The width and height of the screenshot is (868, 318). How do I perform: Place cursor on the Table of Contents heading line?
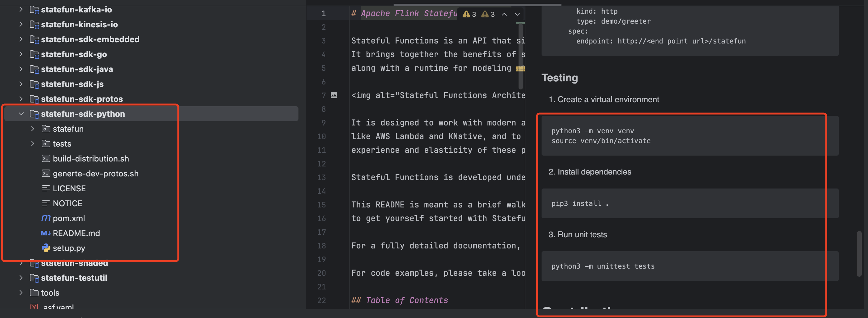[x=399, y=300]
